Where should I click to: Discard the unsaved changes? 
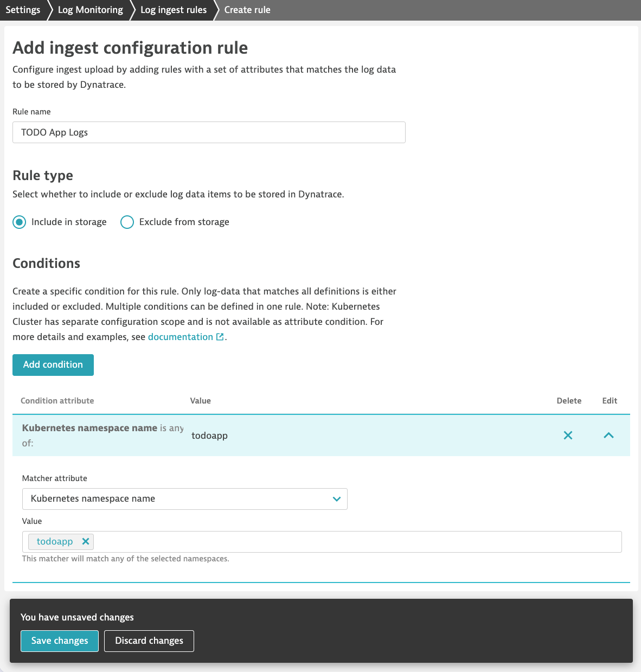tap(149, 641)
